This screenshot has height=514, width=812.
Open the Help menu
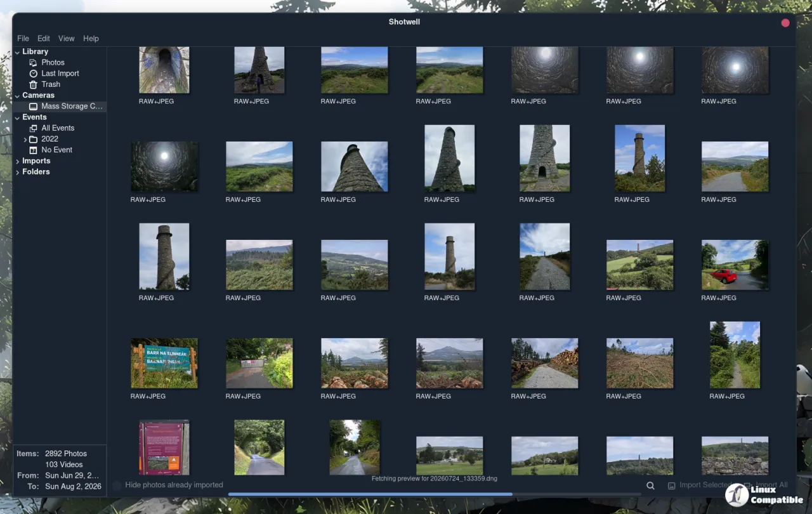[91, 39]
